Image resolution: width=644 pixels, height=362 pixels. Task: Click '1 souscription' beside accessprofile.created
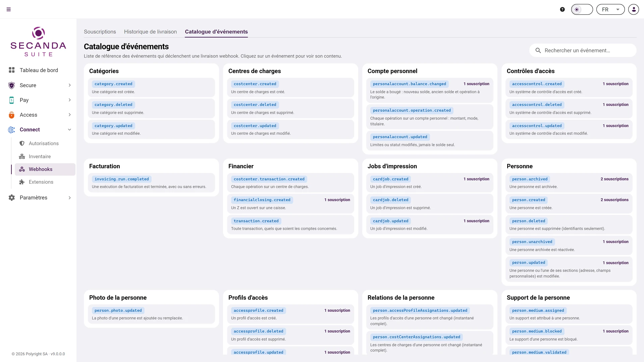(x=337, y=310)
